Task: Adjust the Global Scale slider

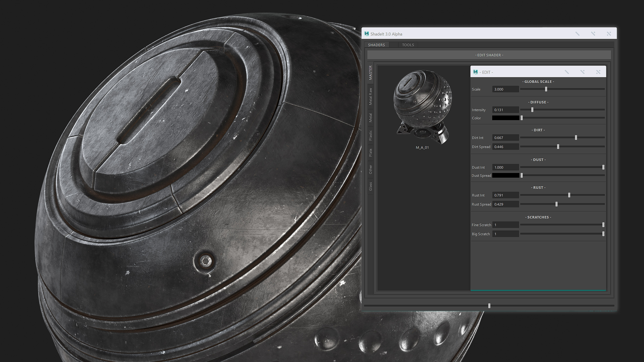Action: (x=546, y=89)
